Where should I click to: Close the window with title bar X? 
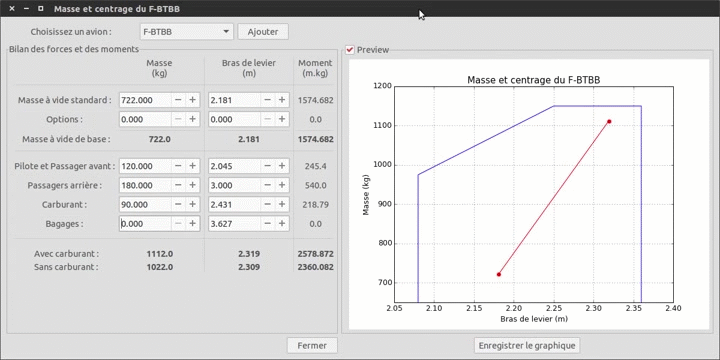12,8
